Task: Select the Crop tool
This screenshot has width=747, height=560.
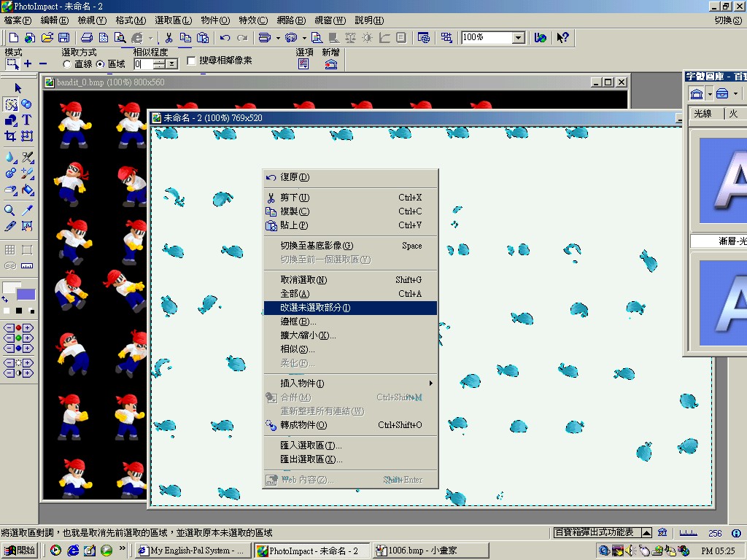Action: tap(10, 136)
